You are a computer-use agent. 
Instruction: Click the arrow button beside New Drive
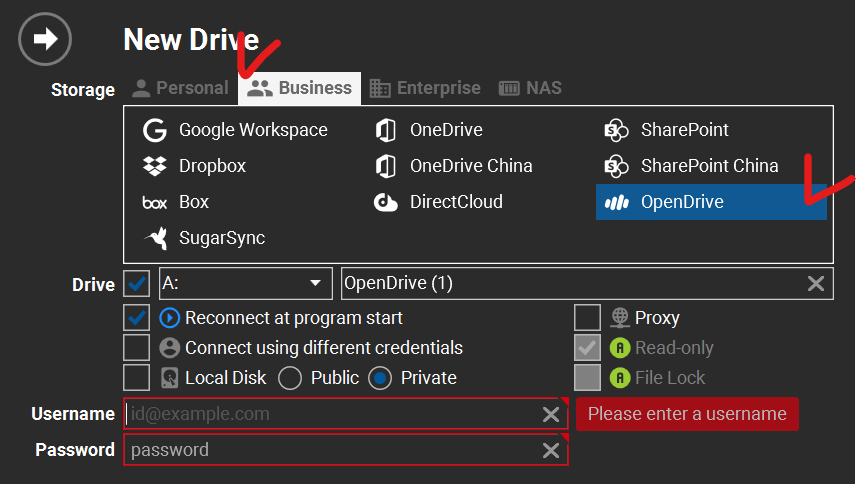(45, 40)
